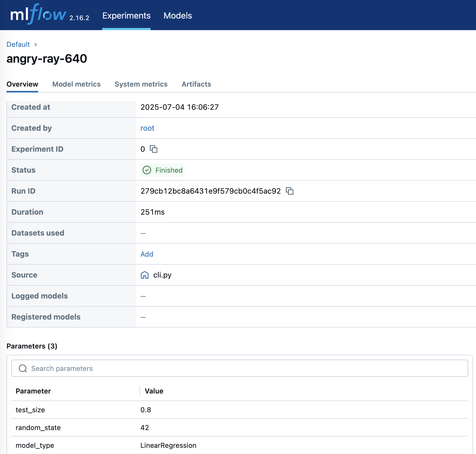Image resolution: width=476 pixels, height=454 pixels.
Task: Open the Models navigation tab
Action: pos(178,16)
